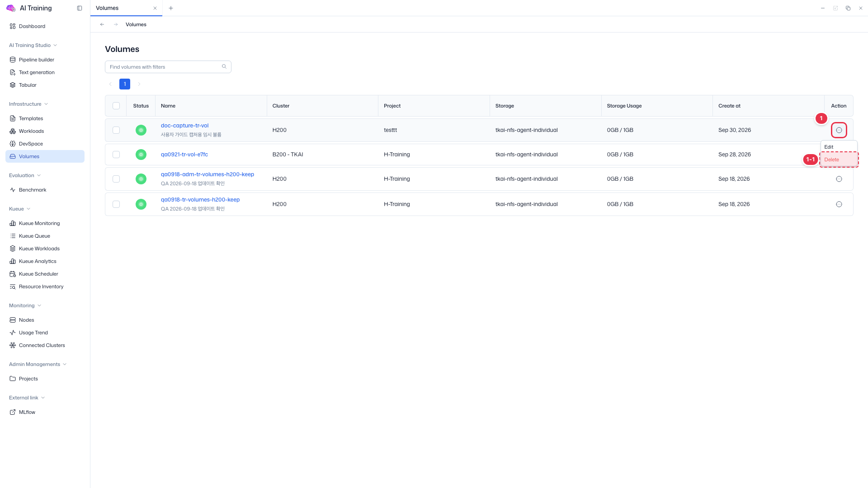Open action menu for qa0918-adm-tr-volumes-h200-keep
868x488 pixels.
839,179
